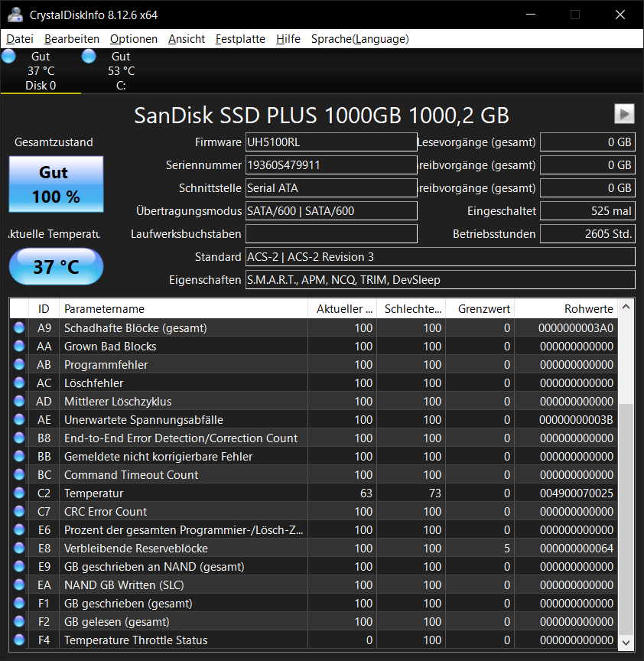Select raw value 004900070025
Image resolution: width=644 pixels, height=661 pixels.
click(577, 493)
